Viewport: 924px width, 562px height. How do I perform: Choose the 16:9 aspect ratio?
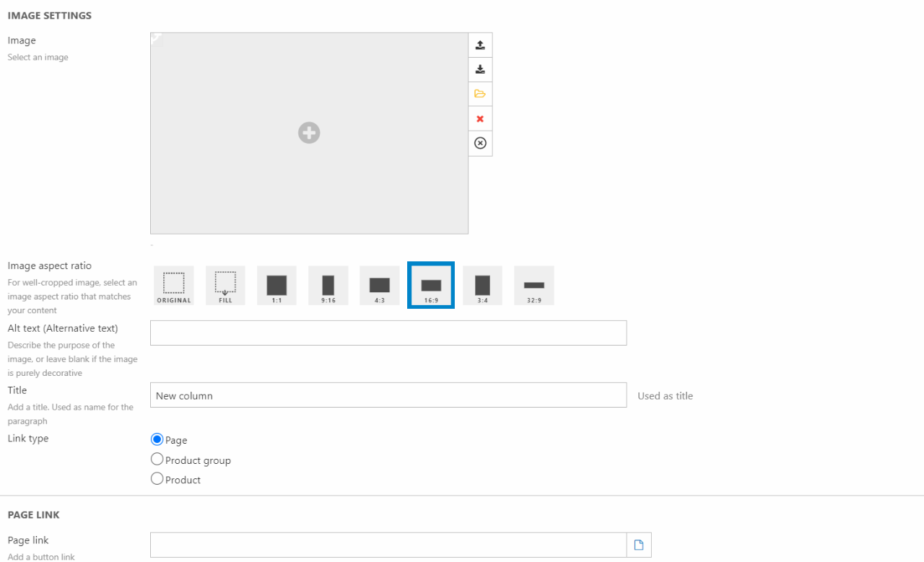tap(431, 286)
